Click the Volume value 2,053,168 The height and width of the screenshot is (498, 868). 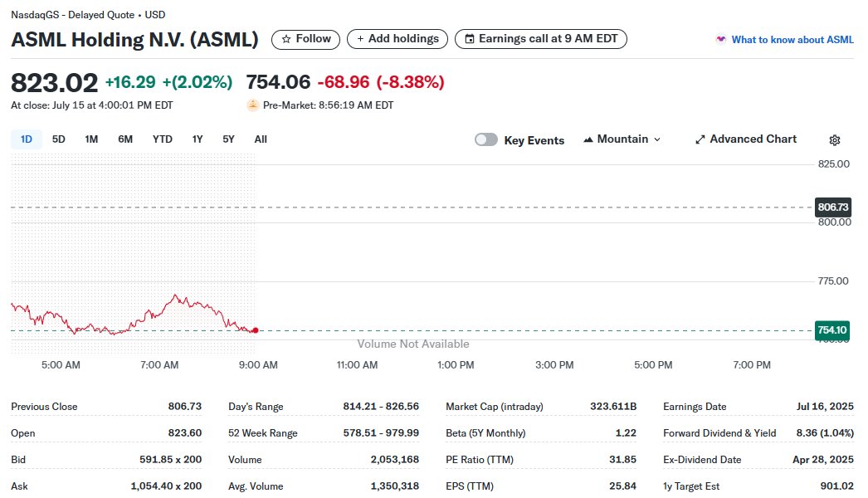(x=395, y=459)
